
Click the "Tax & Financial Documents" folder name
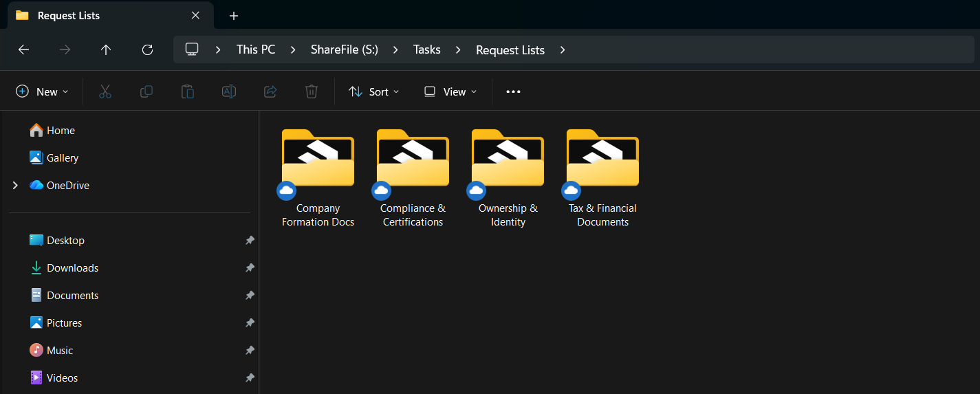pos(602,215)
